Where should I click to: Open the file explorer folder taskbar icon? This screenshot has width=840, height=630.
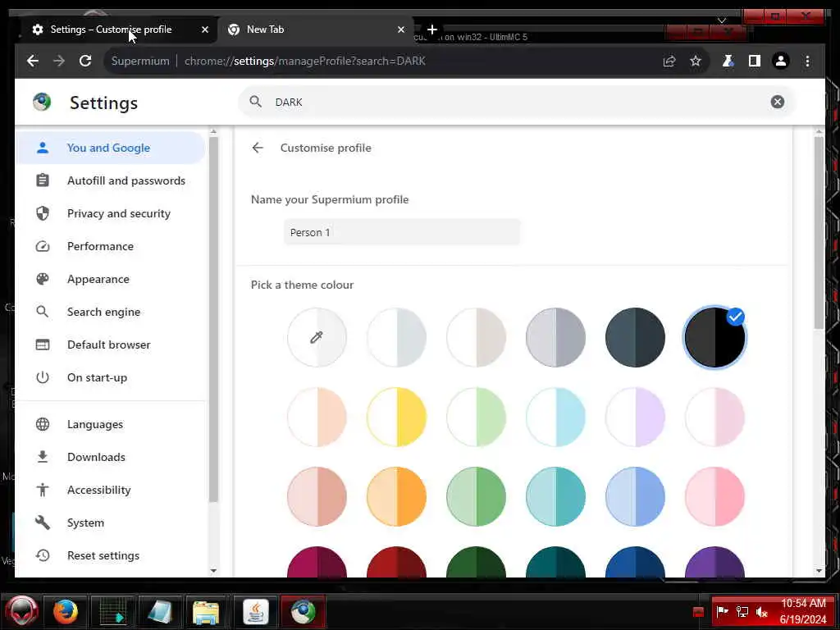click(x=206, y=612)
